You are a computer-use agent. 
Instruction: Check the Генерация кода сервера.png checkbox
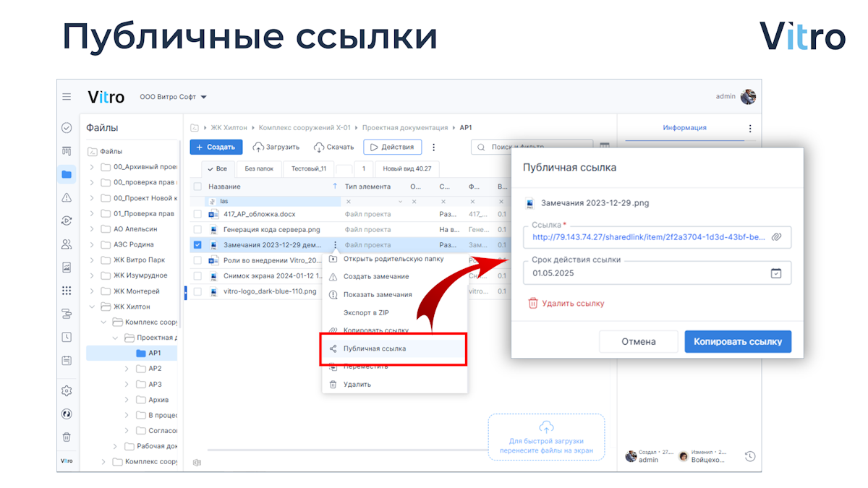pyautogui.click(x=198, y=230)
